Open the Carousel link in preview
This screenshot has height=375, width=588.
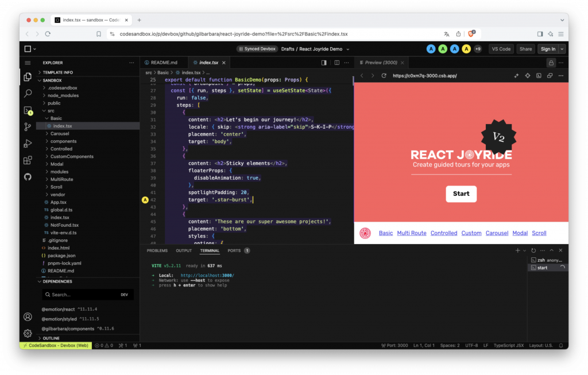(497, 233)
